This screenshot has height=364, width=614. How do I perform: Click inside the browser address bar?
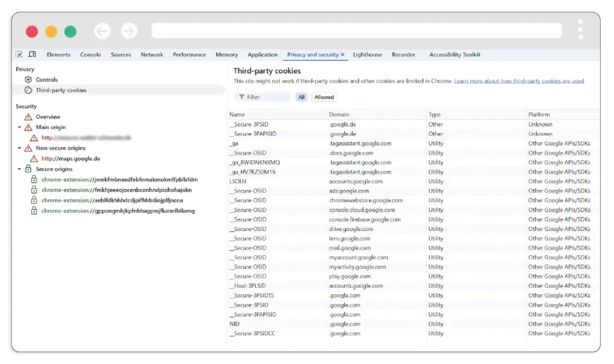coord(356,31)
